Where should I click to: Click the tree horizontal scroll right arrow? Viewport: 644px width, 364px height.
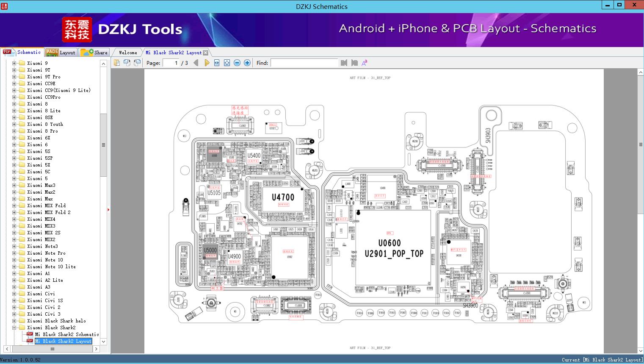pos(96,349)
